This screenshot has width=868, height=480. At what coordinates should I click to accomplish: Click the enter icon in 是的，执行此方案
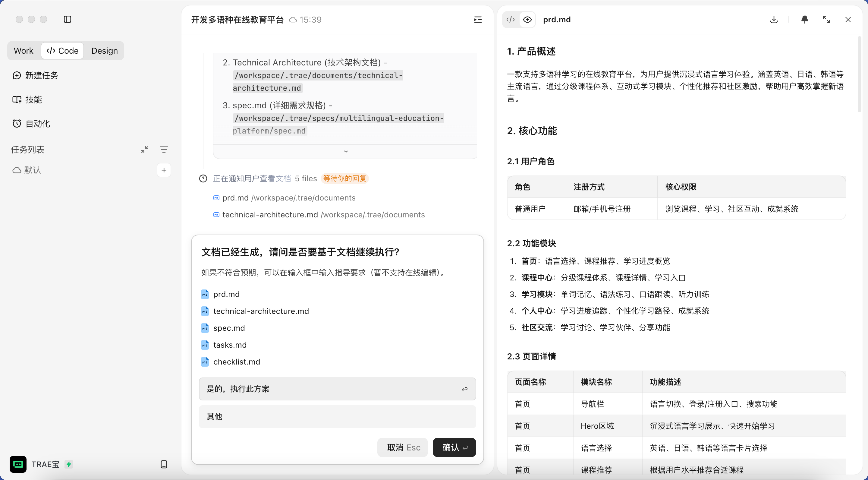click(x=465, y=389)
